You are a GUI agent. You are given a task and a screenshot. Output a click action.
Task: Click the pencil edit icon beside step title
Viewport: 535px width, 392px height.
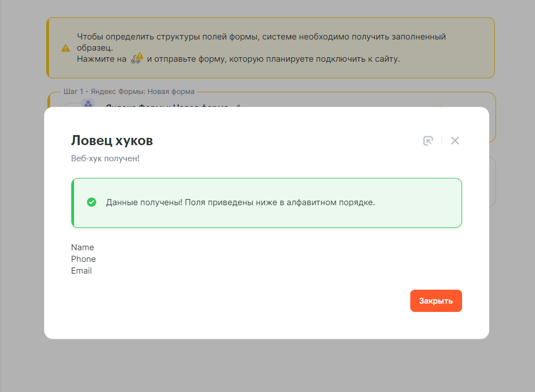click(x=238, y=105)
